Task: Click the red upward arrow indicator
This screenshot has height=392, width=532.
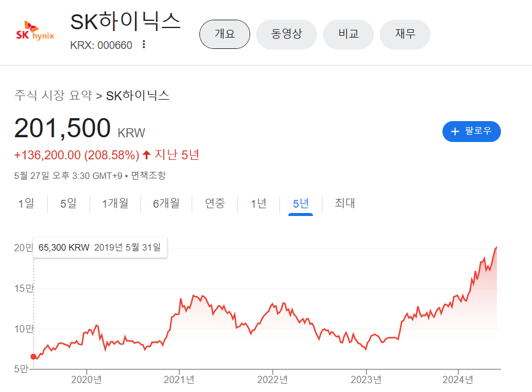Action: (146, 155)
